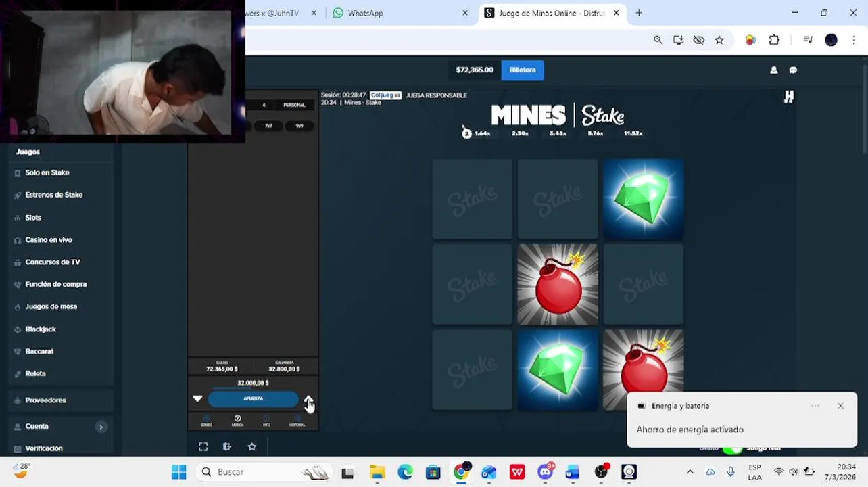Open Concursos de TV category
Screen dimensions: 868x487
pyautogui.click(x=53, y=262)
